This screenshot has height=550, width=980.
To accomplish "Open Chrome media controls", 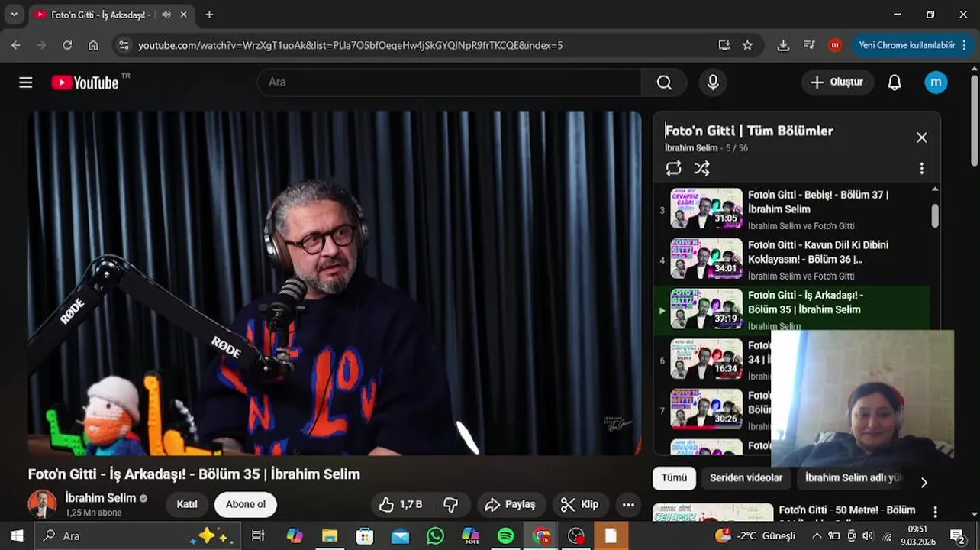I will coord(809,45).
